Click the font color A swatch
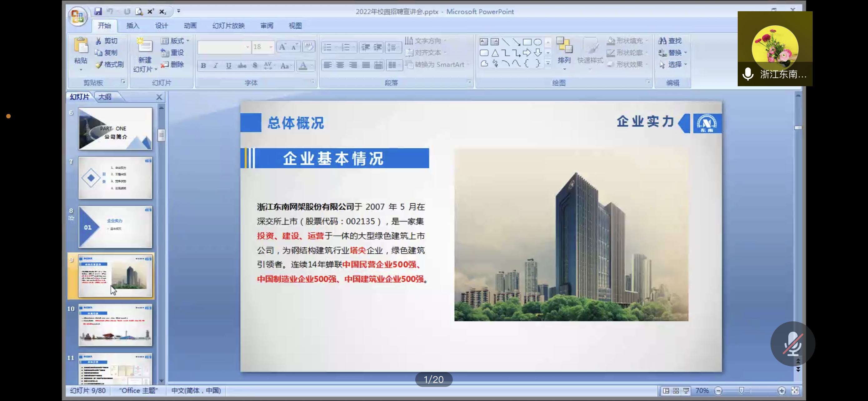The image size is (868, 401). point(303,66)
